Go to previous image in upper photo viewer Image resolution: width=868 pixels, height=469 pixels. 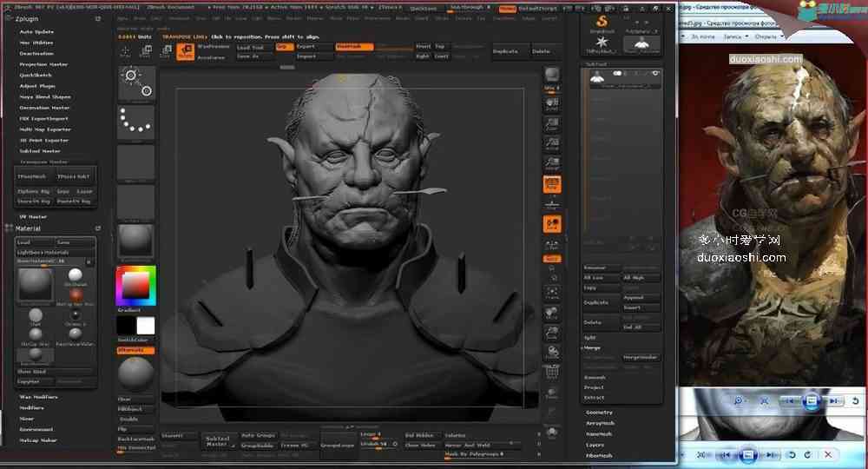[789, 400]
